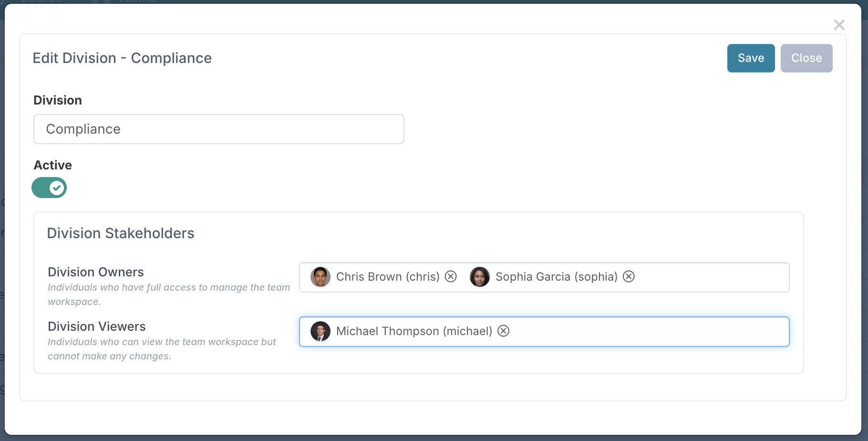Image resolution: width=868 pixels, height=441 pixels.
Task: Remove Chris Brown from Division Owners
Action: pyautogui.click(x=451, y=277)
